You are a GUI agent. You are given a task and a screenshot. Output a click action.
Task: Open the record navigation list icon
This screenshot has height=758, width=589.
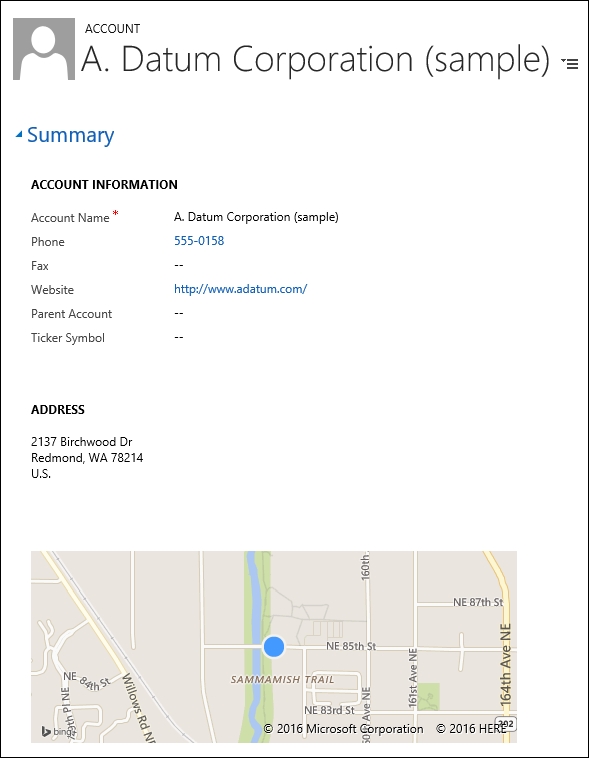pos(570,63)
